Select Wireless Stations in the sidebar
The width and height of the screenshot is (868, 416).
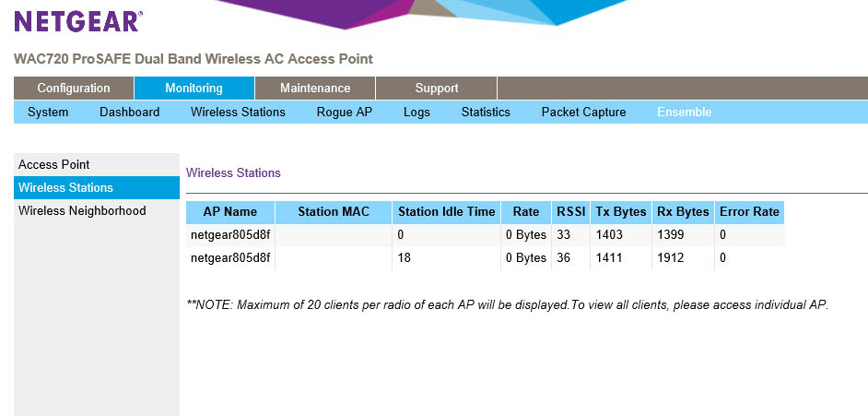pos(97,188)
